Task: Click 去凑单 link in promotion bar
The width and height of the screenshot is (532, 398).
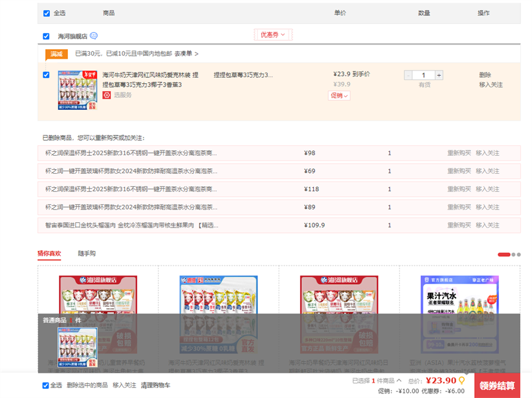Action: (186, 53)
